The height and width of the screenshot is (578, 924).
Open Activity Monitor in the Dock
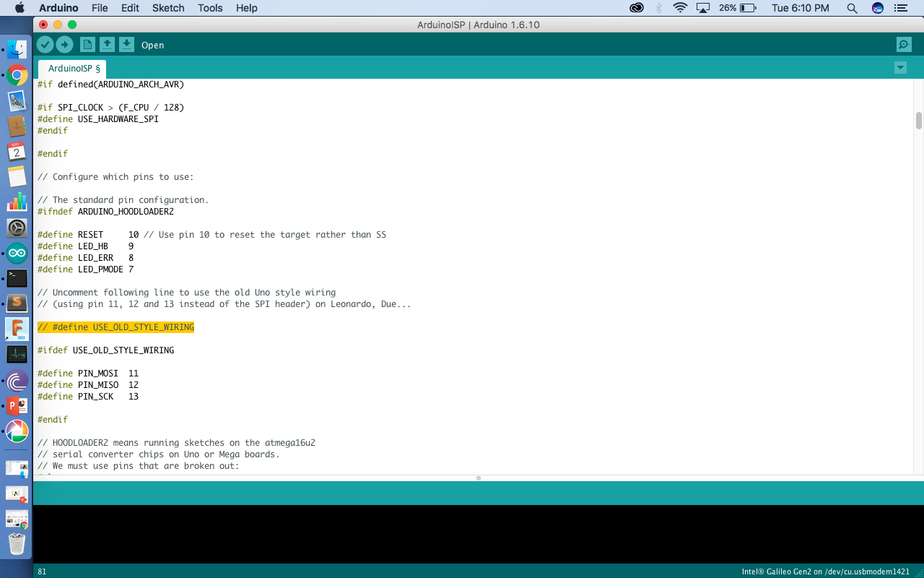[x=17, y=355]
